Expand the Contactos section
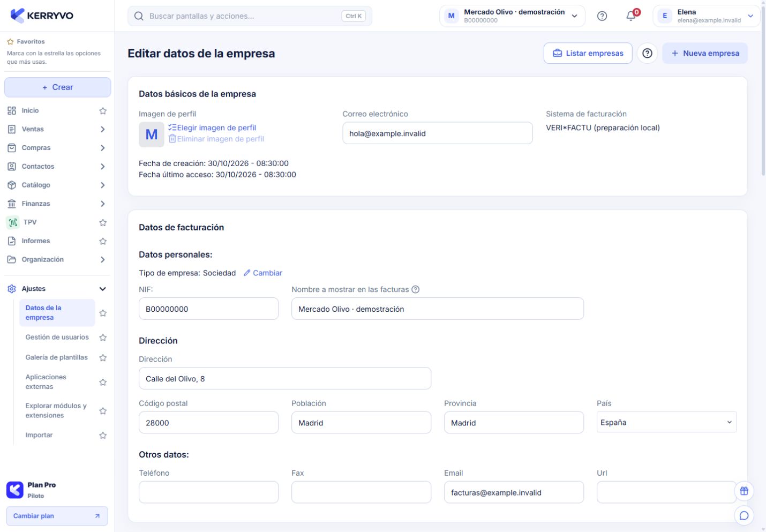Image resolution: width=766 pixels, height=532 pixels. pyautogui.click(x=103, y=167)
